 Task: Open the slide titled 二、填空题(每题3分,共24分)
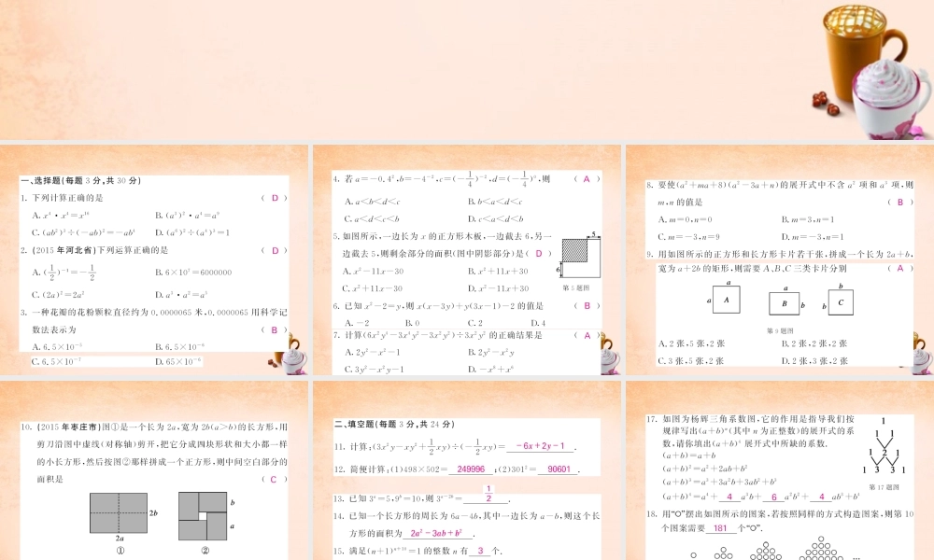[x=467, y=470]
